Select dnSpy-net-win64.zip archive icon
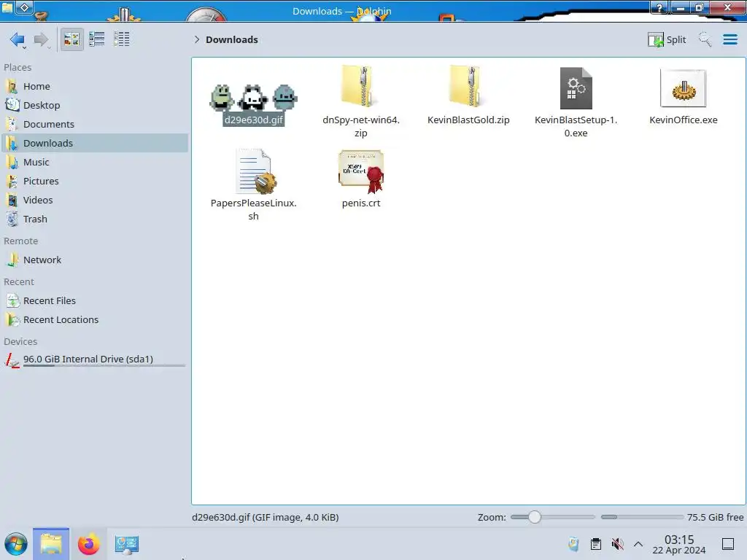Image resolution: width=747 pixels, height=560 pixels. (360, 87)
